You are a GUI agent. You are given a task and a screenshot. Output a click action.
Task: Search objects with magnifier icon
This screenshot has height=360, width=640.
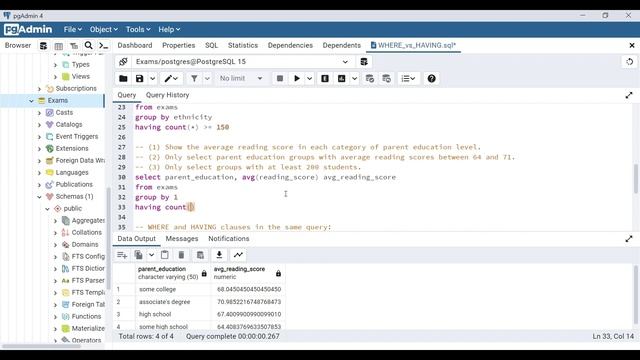click(x=89, y=46)
